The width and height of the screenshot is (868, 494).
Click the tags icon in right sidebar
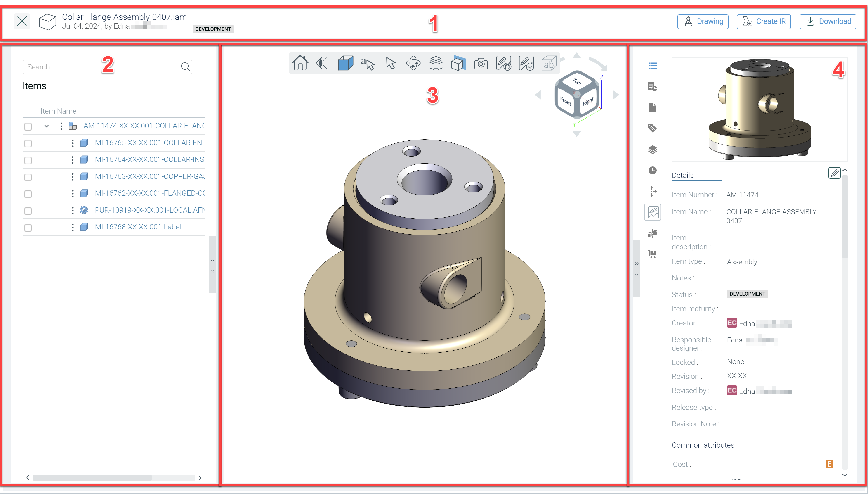(x=652, y=128)
